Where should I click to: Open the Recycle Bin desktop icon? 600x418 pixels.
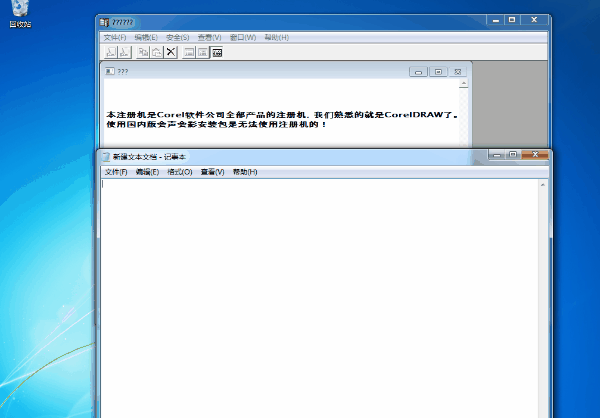point(20,14)
